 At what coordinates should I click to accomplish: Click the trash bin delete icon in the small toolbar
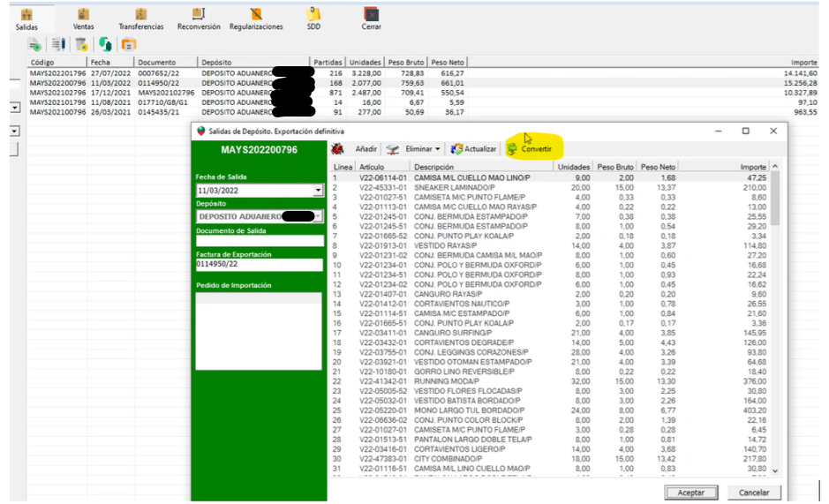81,44
